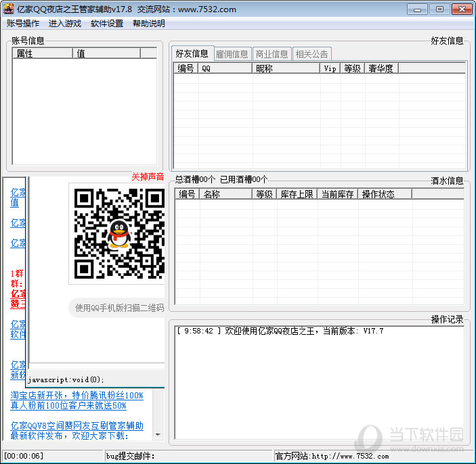Viewport: 476px width, 464px height.
Task: Click 当前库存 column header in drinks table
Action: coord(338,194)
